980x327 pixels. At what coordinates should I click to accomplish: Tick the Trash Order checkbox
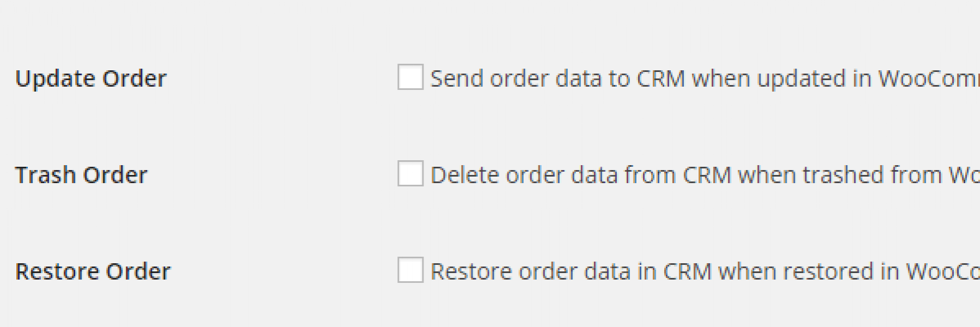point(411,173)
